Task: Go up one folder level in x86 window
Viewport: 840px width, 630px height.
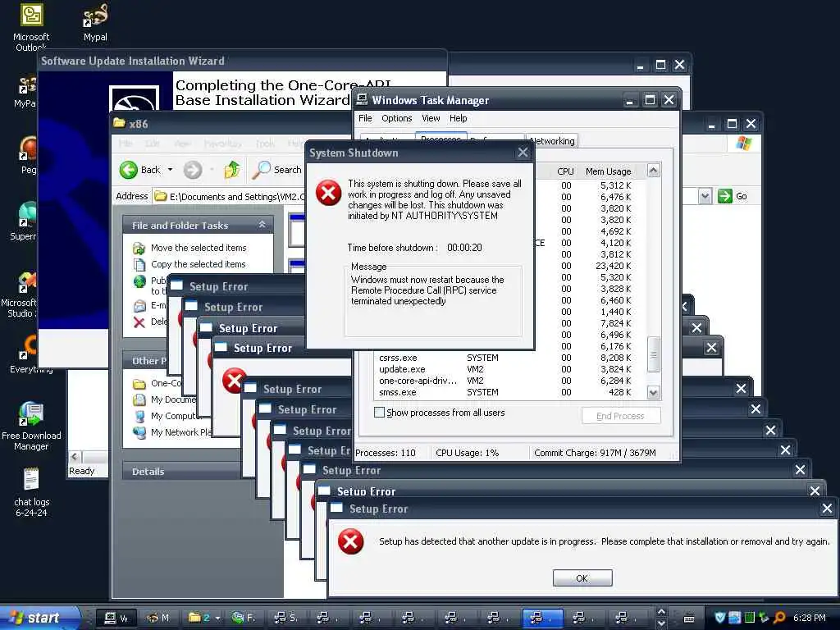Action: coord(232,170)
